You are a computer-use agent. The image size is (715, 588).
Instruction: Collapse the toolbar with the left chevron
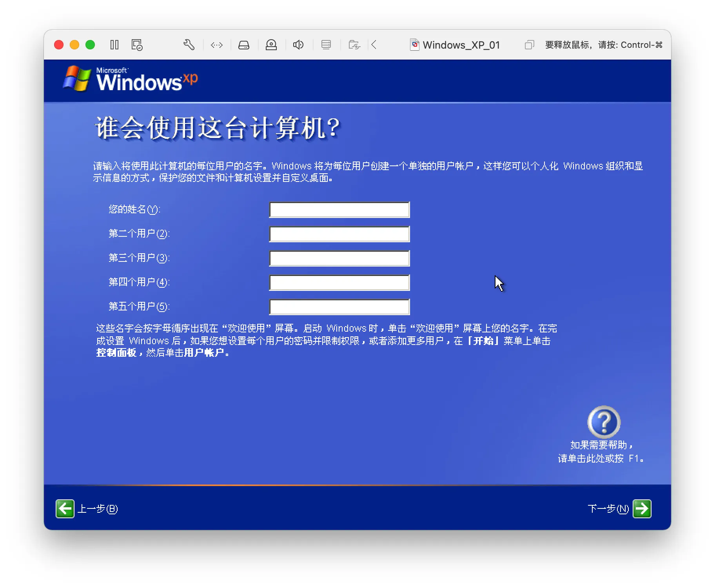(x=374, y=45)
